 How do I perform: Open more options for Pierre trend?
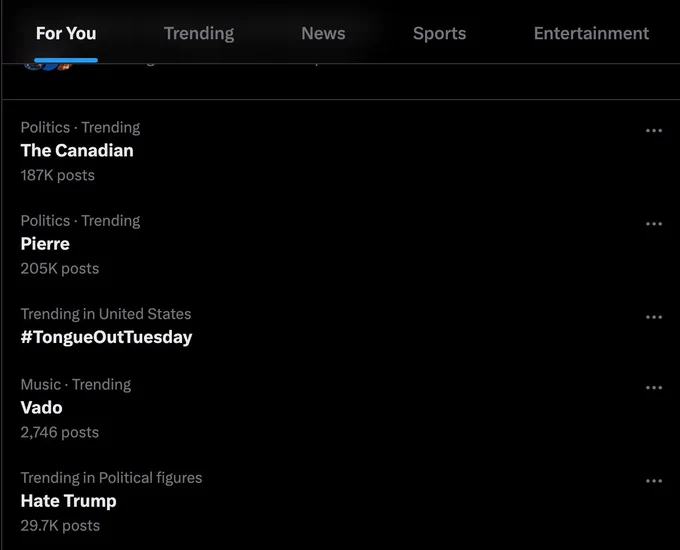point(654,224)
